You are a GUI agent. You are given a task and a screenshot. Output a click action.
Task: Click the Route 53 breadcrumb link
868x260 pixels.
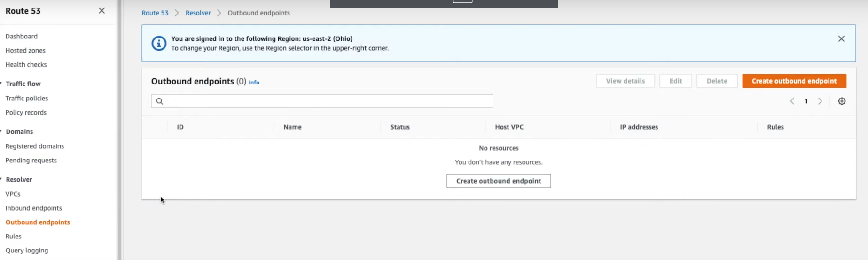[155, 13]
